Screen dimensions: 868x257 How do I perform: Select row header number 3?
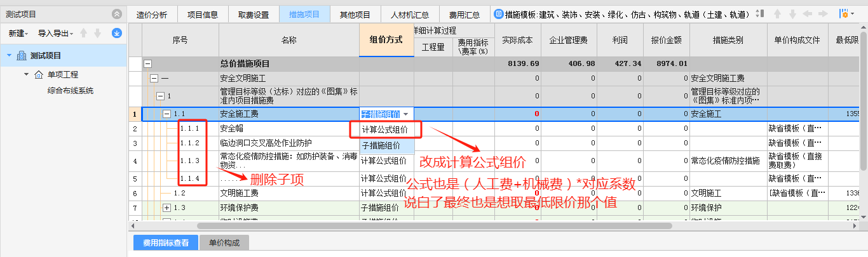[x=135, y=143]
